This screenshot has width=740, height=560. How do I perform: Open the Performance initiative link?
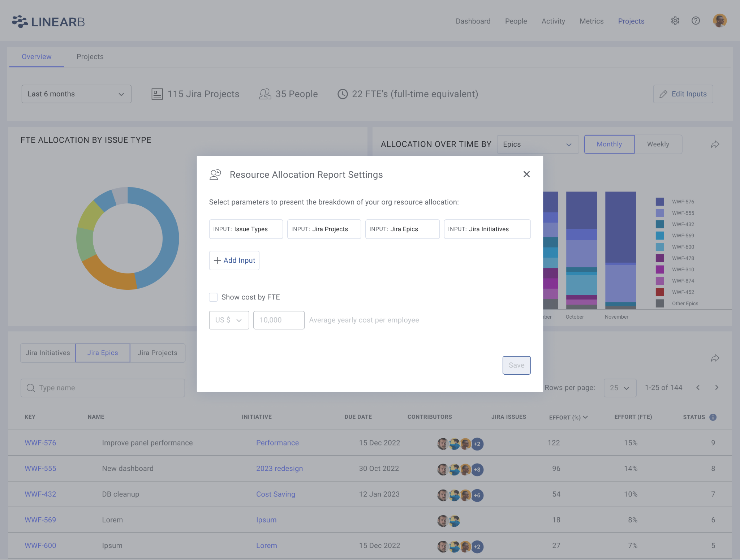[277, 443]
